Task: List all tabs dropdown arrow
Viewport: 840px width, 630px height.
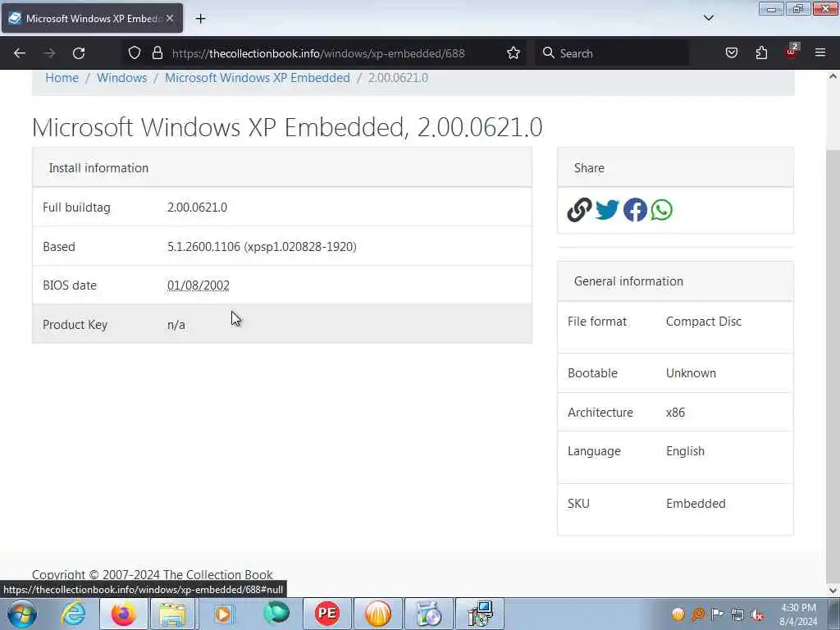Action: (x=708, y=18)
